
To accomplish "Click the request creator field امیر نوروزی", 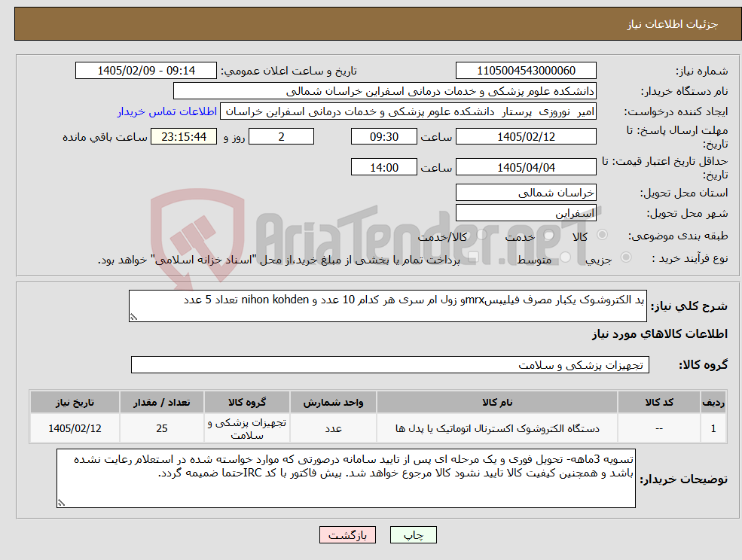I will [408, 111].
